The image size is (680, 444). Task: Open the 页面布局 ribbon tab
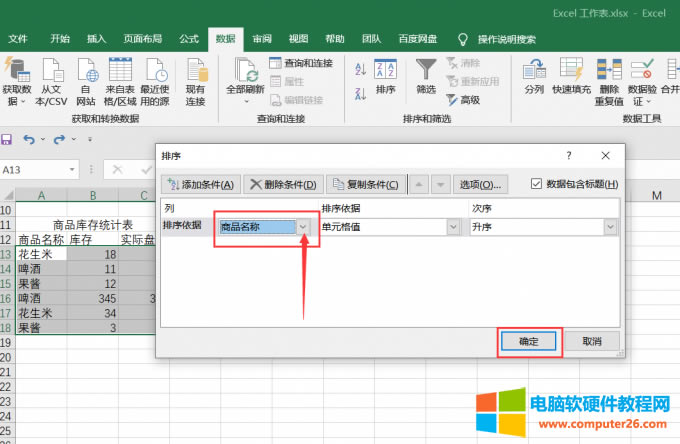[x=143, y=39]
